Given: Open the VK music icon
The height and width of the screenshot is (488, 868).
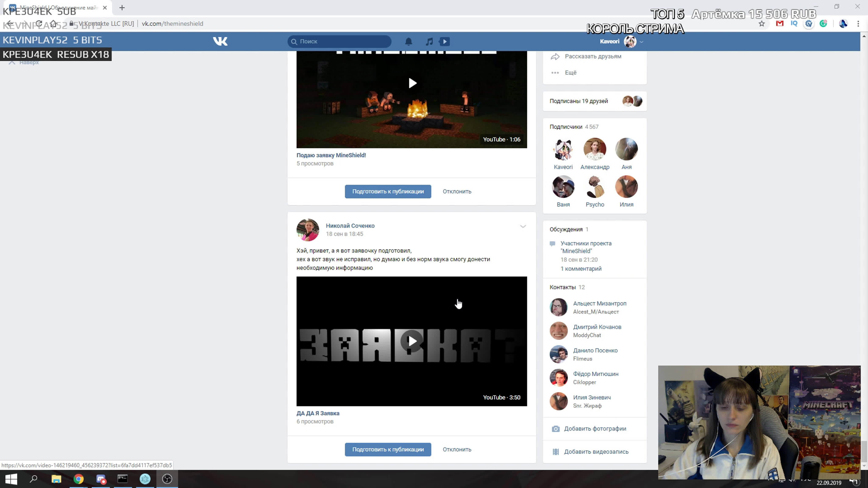Looking at the screenshot, I should pyautogui.click(x=429, y=42).
